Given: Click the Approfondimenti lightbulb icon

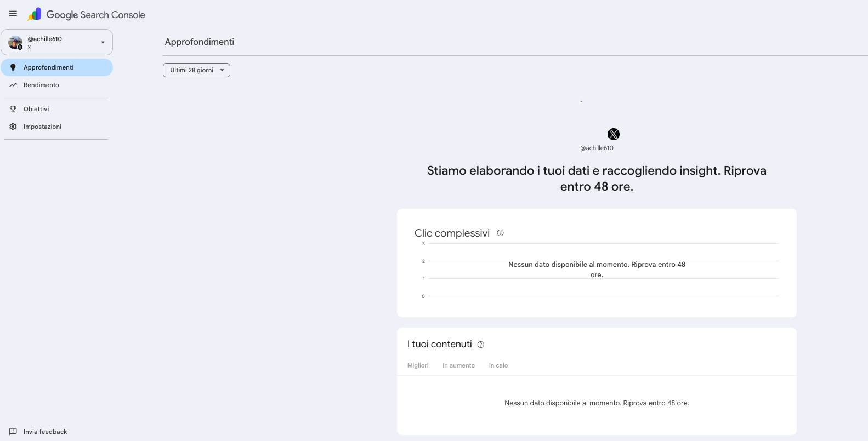Looking at the screenshot, I should (x=13, y=67).
